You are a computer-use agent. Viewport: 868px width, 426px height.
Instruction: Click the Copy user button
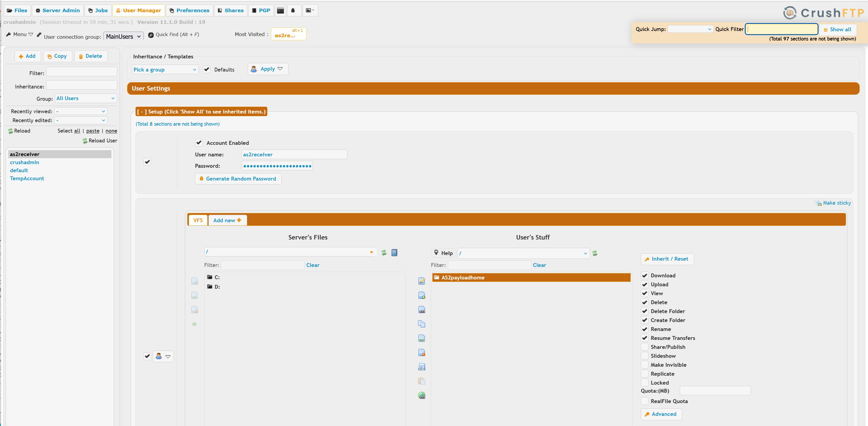(x=58, y=56)
